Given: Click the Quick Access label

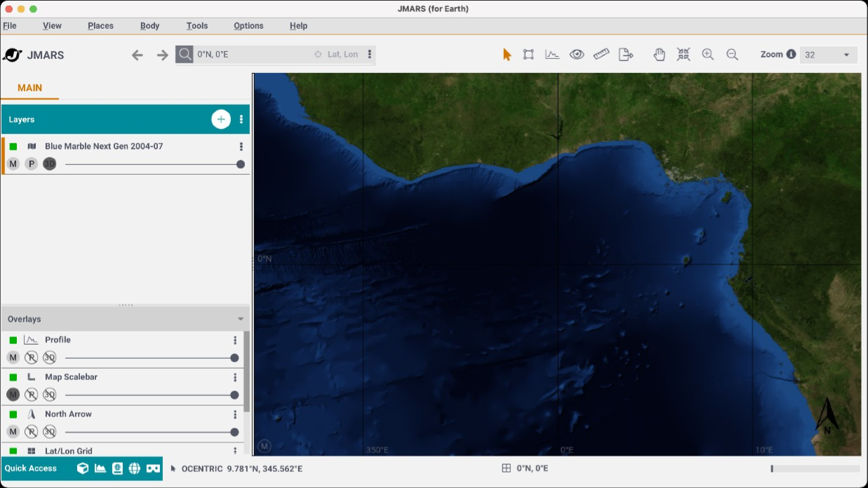Looking at the screenshot, I should coord(31,468).
